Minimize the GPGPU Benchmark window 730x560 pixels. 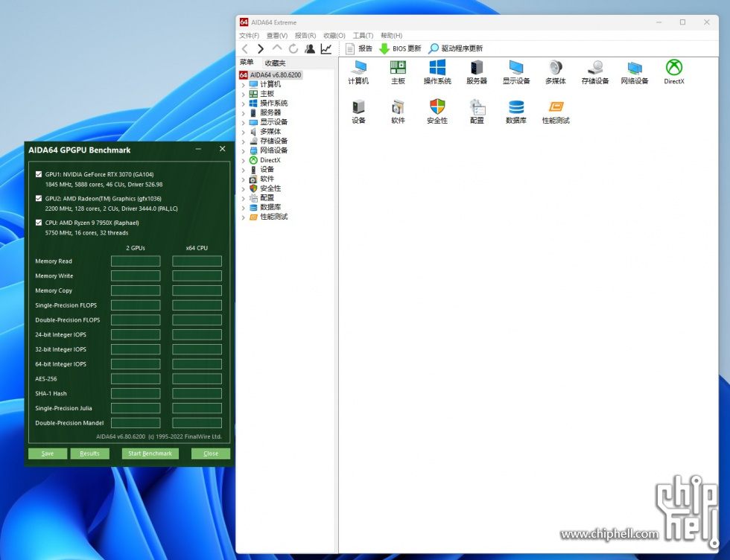[198, 149]
